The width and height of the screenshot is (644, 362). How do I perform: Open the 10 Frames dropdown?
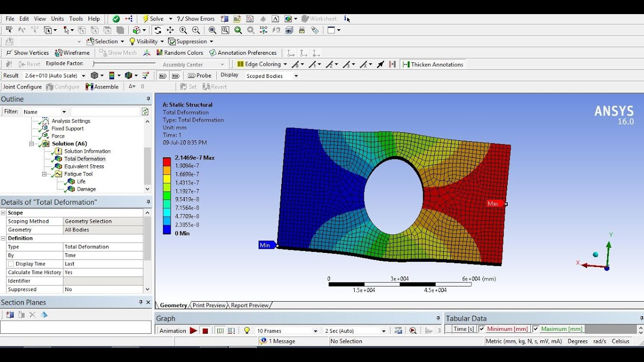tap(315, 331)
